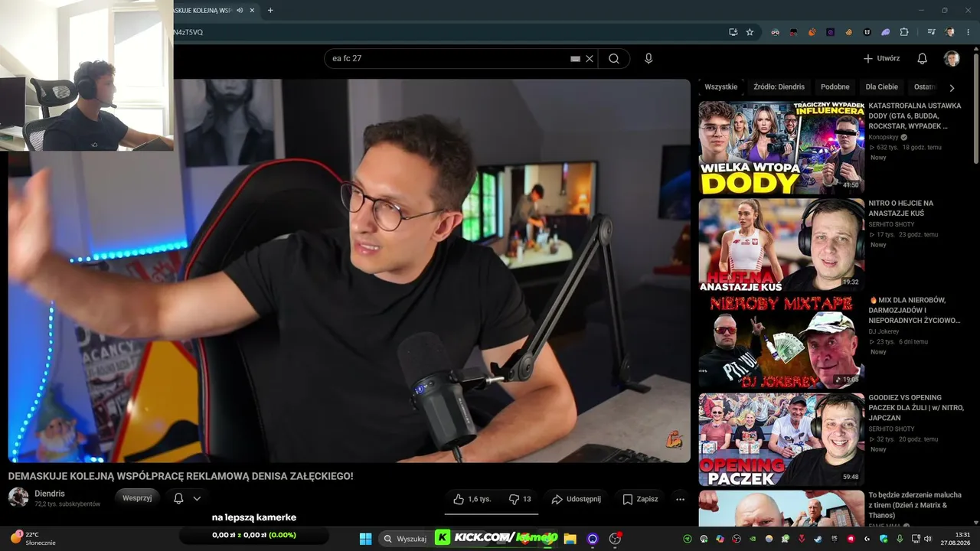Open the Diendris channel avatar
Image resolution: width=980 pixels, height=551 pixels.
[18, 497]
